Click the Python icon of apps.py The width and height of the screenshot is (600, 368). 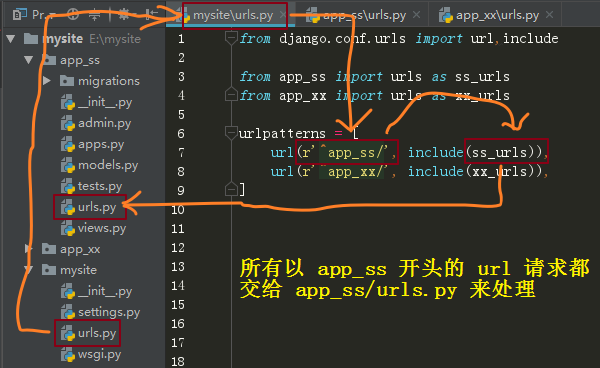(68, 145)
